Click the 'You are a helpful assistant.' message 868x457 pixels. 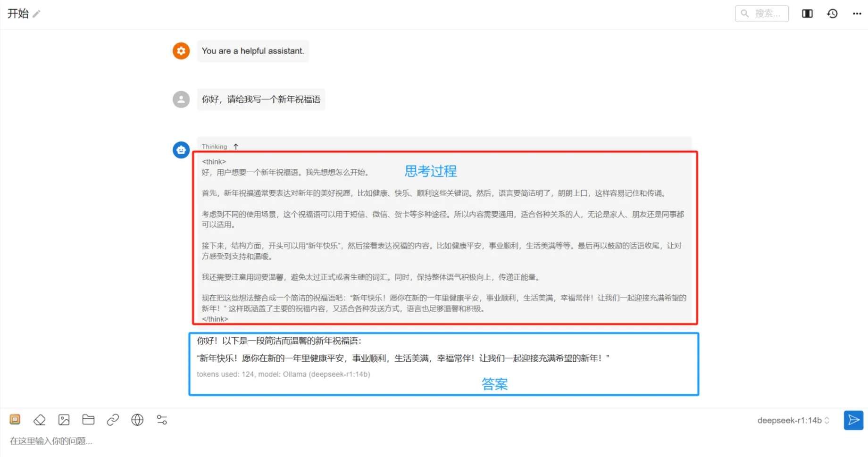point(253,51)
